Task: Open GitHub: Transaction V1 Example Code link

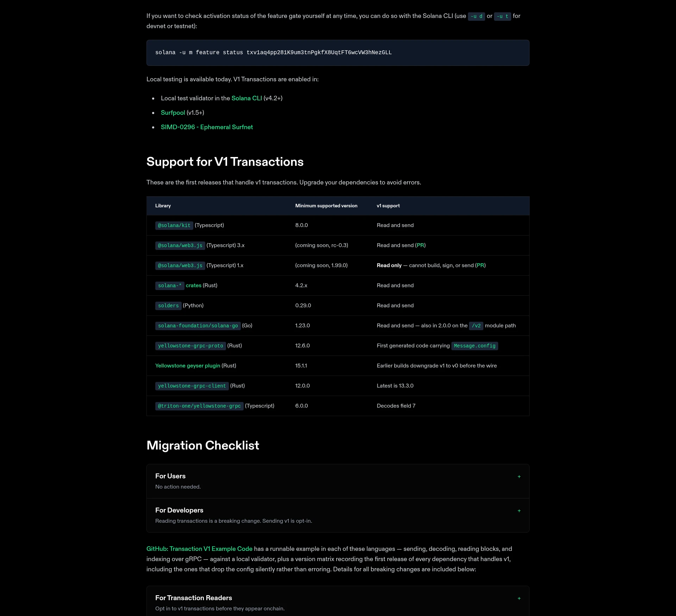Action: click(199, 549)
